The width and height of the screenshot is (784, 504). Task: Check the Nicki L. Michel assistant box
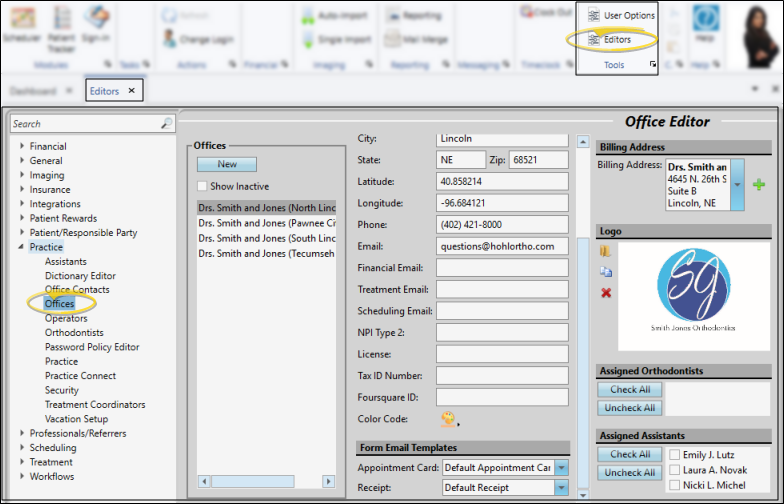(x=675, y=485)
